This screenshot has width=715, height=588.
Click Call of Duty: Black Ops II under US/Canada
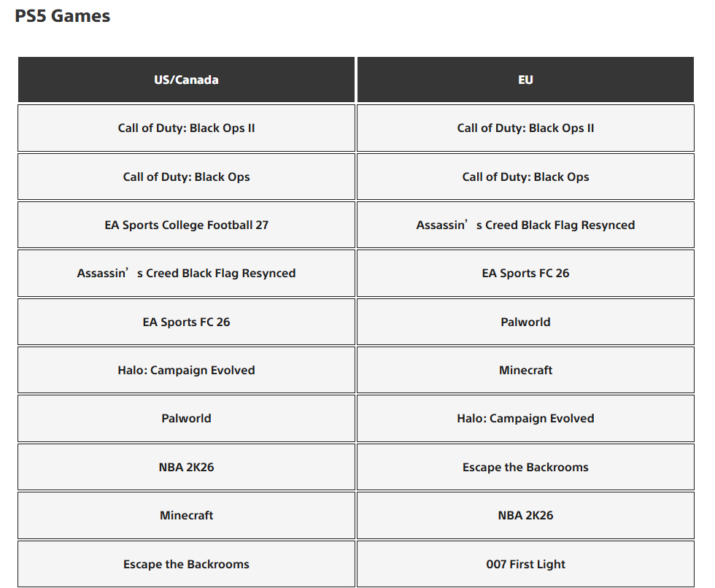pyautogui.click(x=186, y=128)
